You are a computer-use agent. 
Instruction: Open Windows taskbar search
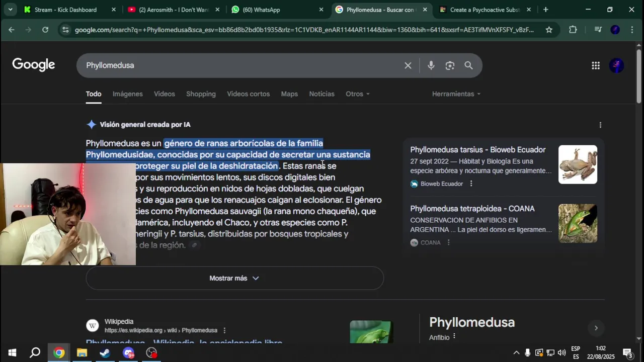(x=35, y=353)
